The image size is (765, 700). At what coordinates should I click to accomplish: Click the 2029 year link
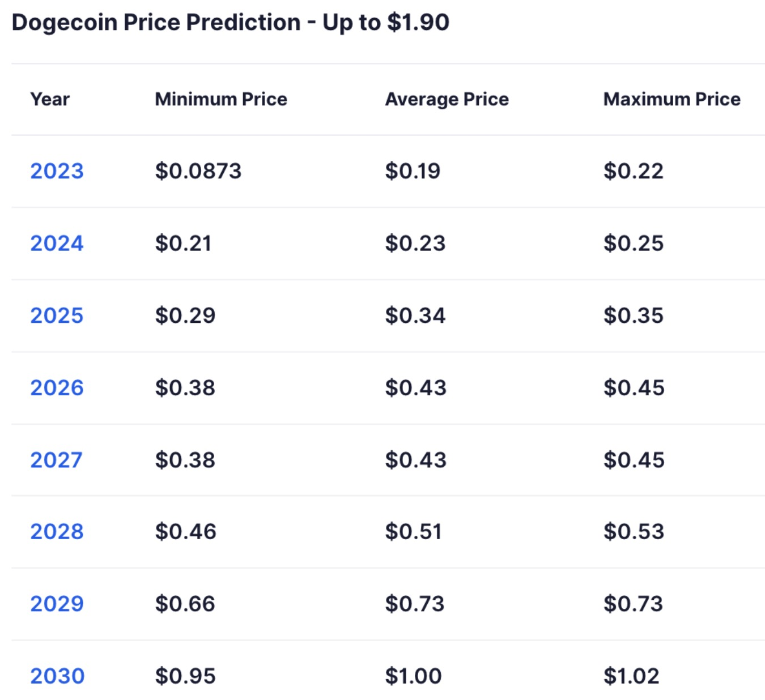pyautogui.click(x=57, y=604)
